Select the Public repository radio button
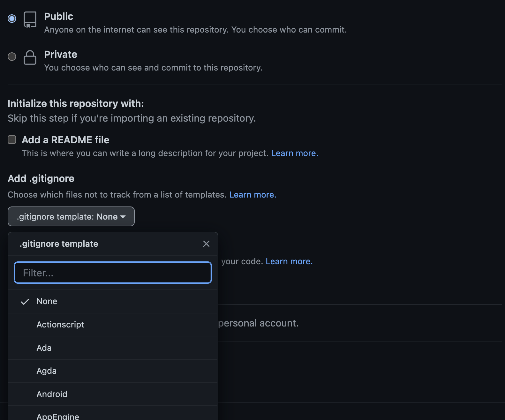Screen dimensions: 505x420 [x=12, y=19]
